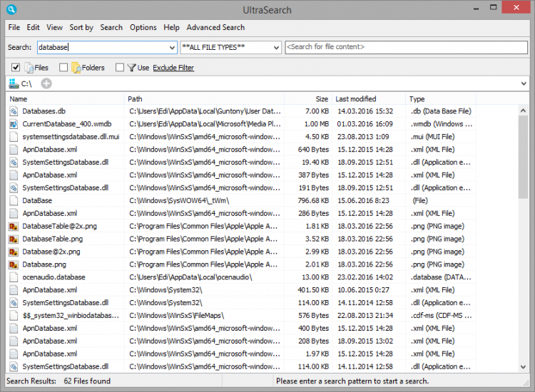The image size is (535, 392).
Task: Click icon of DatabaseTable@2x.png
Action: tap(14, 227)
